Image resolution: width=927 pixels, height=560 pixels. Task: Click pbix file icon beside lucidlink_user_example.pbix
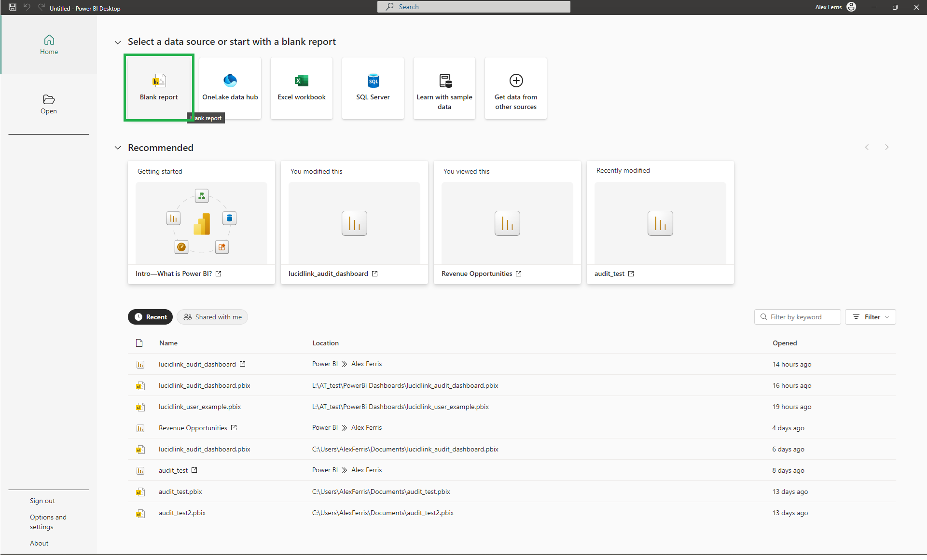[140, 407]
